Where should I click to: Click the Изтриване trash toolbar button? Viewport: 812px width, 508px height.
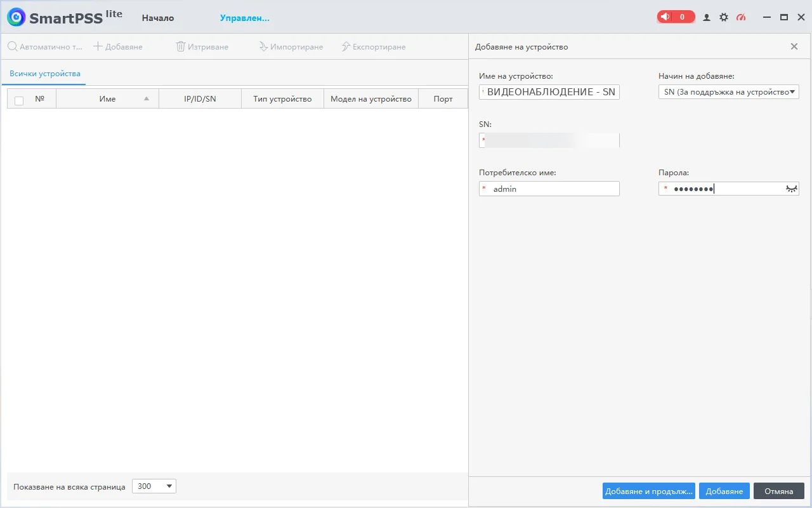tap(202, 47)
